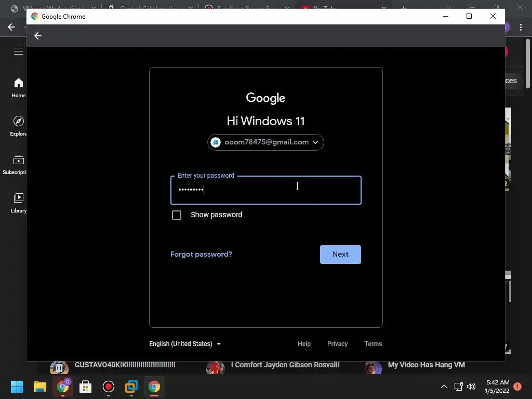Close the YouTube browser tab
The width and height of the screenshot is (532, 399).
(384, 7)
